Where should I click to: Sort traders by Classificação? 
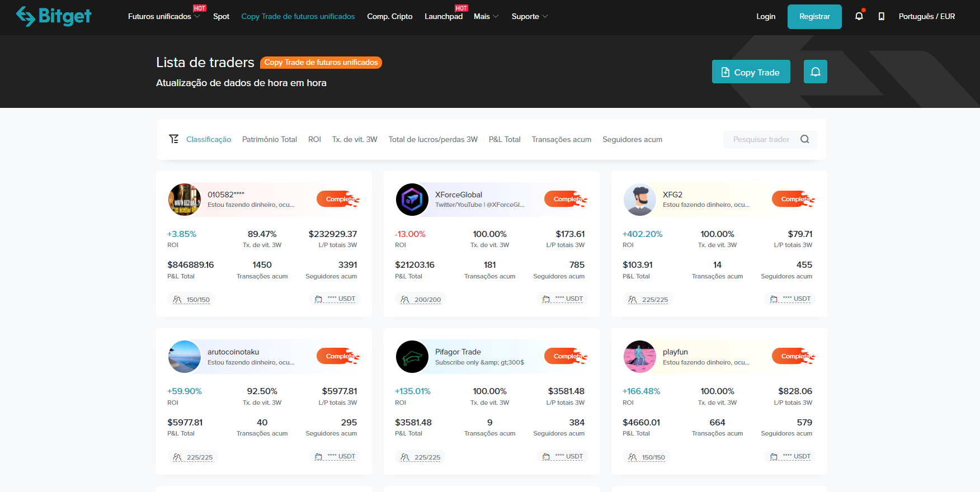click(209, 139)
